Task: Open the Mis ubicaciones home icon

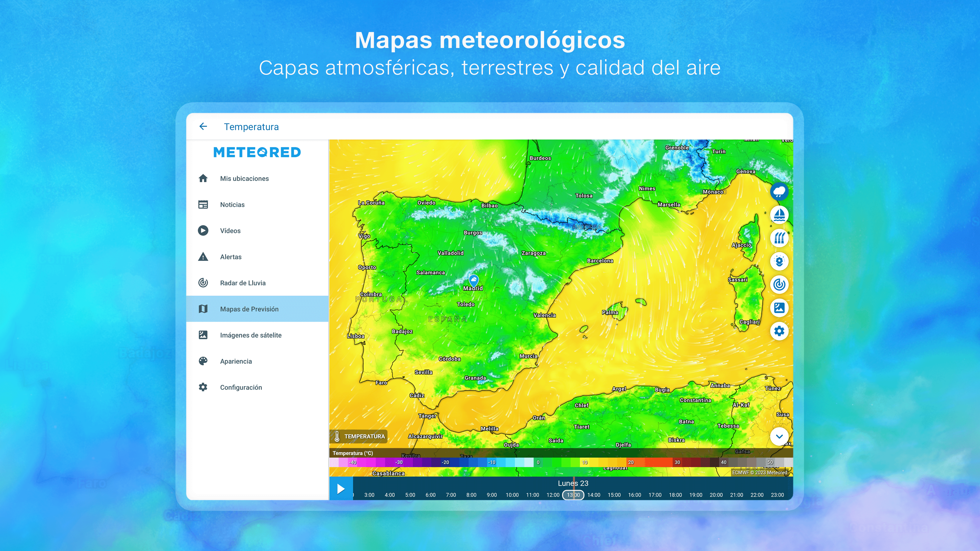Action: (x=203, y=178)
